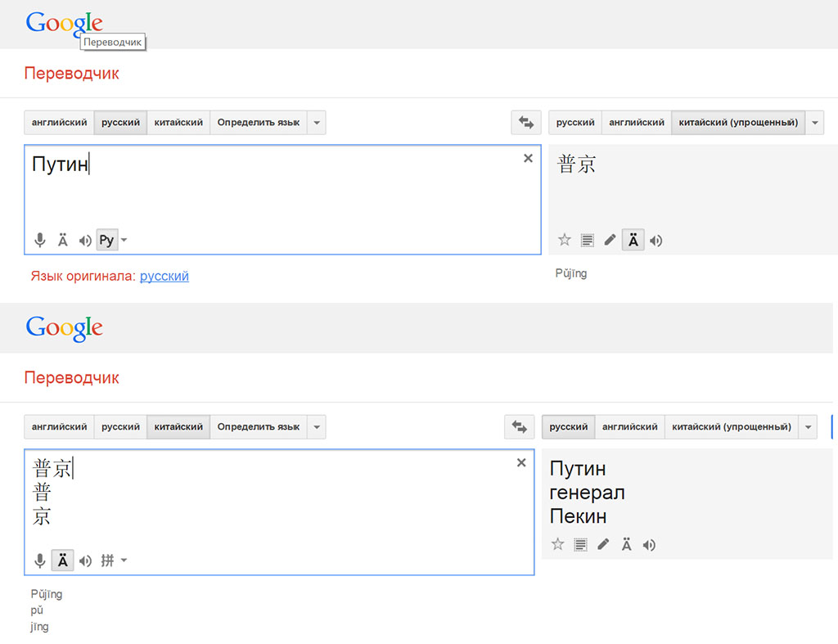The height and width of the screenshot is (644, 838).
Task: Select русский as bottom source language
Action: pos(121,427)
